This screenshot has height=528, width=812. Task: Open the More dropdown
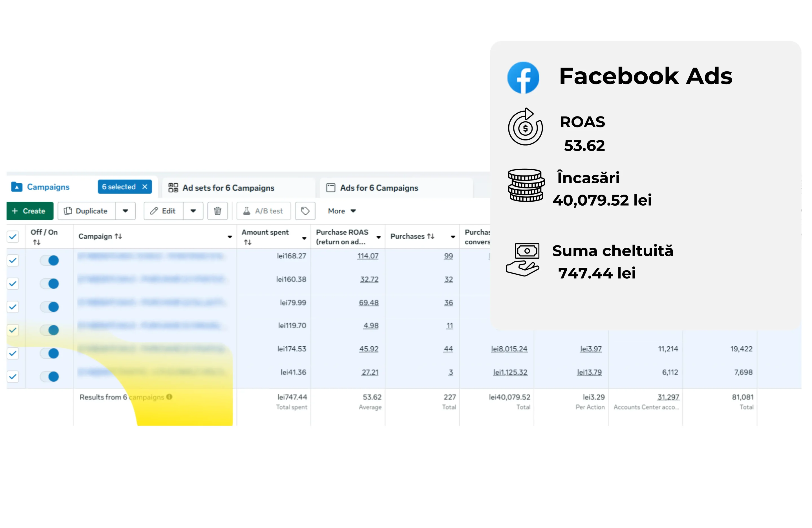point(341,211)
